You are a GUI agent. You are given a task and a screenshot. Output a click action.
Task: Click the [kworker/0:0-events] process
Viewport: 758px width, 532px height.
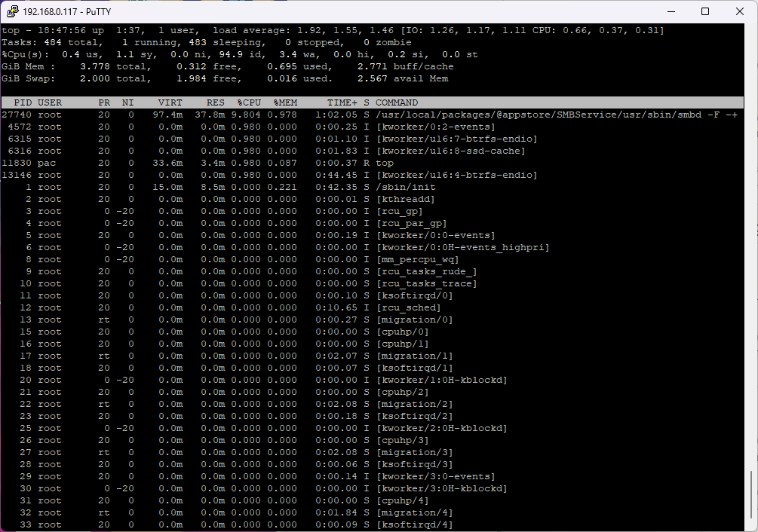point(435,235)
